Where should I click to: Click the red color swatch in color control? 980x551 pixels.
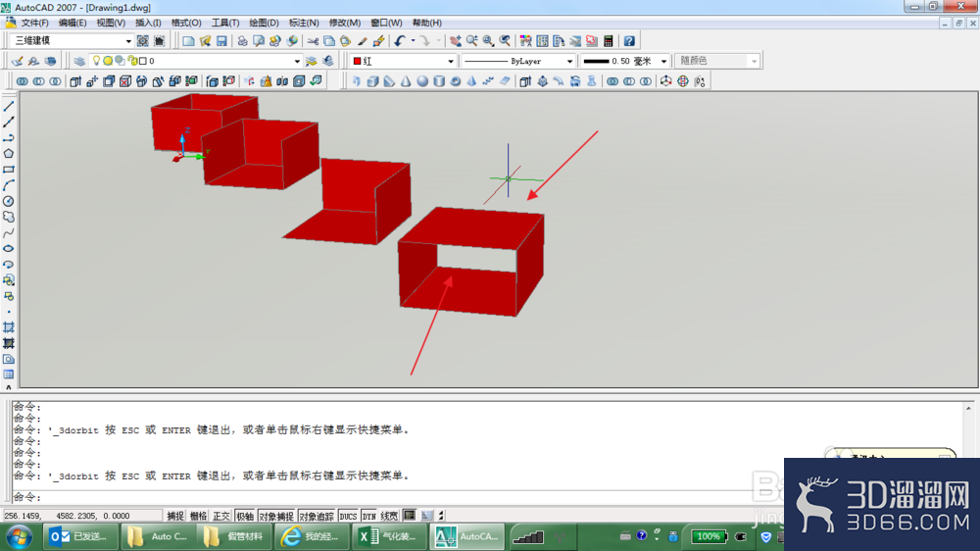(x=357, y=62)
